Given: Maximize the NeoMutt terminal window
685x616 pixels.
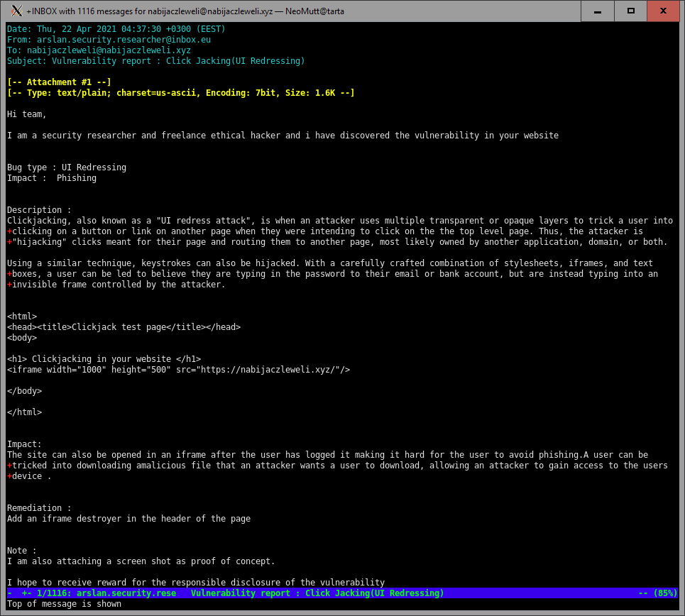Looking at the screenshot, I should (x=630, y=11).
